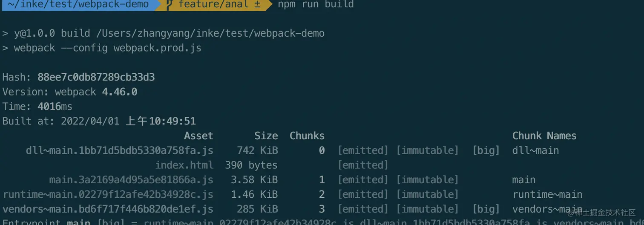Click the Chunk Names column header

click(x=544, y=136)
